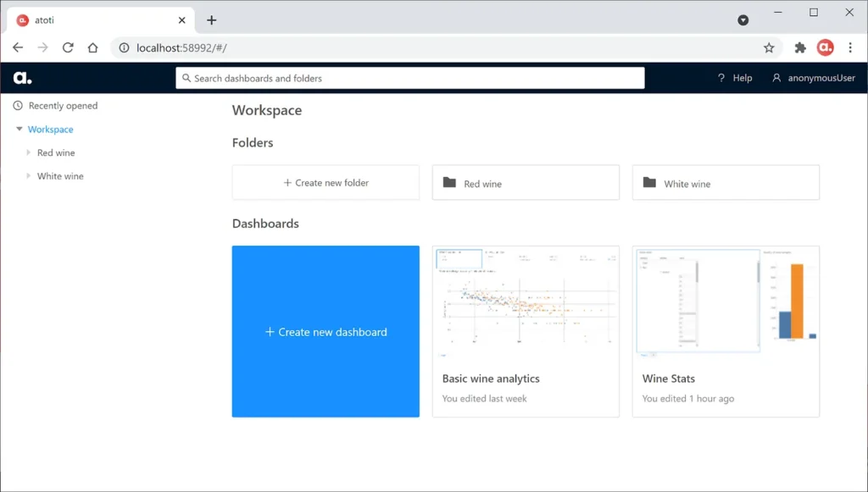This screenshot has height=492, width=868.
Task: Click the Wine Stats title
Action: [x=669, y=379]
